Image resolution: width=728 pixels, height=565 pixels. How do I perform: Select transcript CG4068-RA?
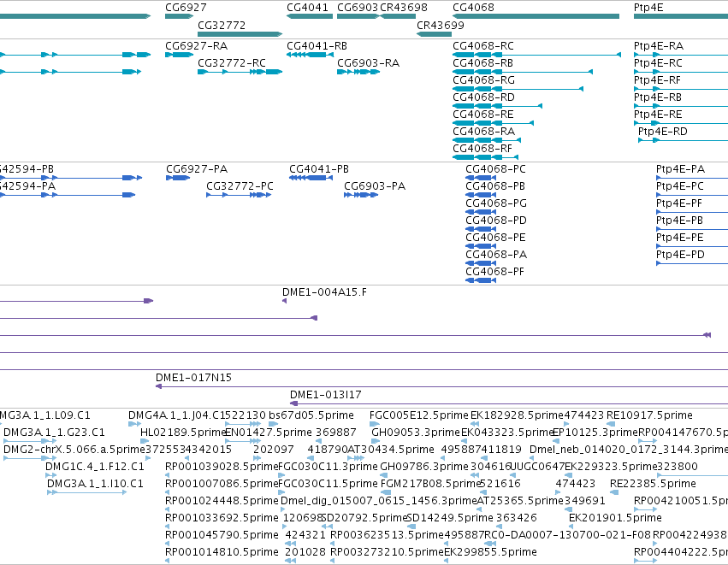tap(487, 140)
